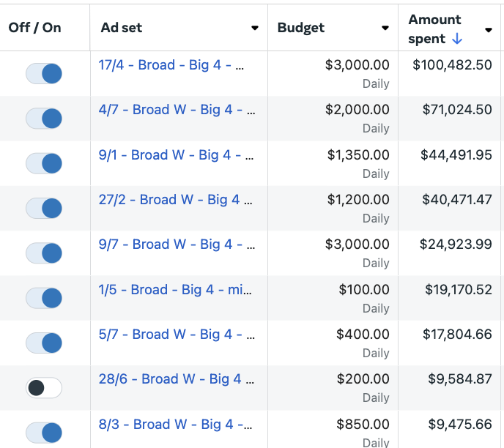Click the sort arrow icon beside Amount spent
The width and height of the screenshot is (504, 448).
point(457,39)
